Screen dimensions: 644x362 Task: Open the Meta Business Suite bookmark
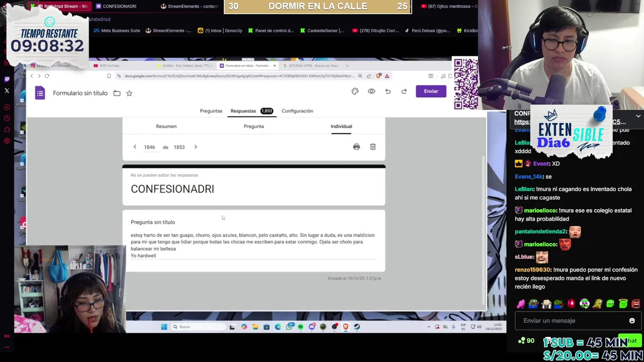click(117, 31)
